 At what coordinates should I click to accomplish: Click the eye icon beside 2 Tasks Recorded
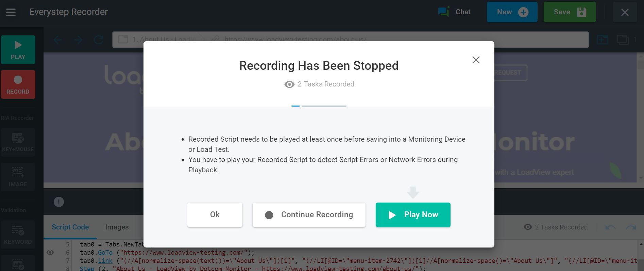click(527, 227)
